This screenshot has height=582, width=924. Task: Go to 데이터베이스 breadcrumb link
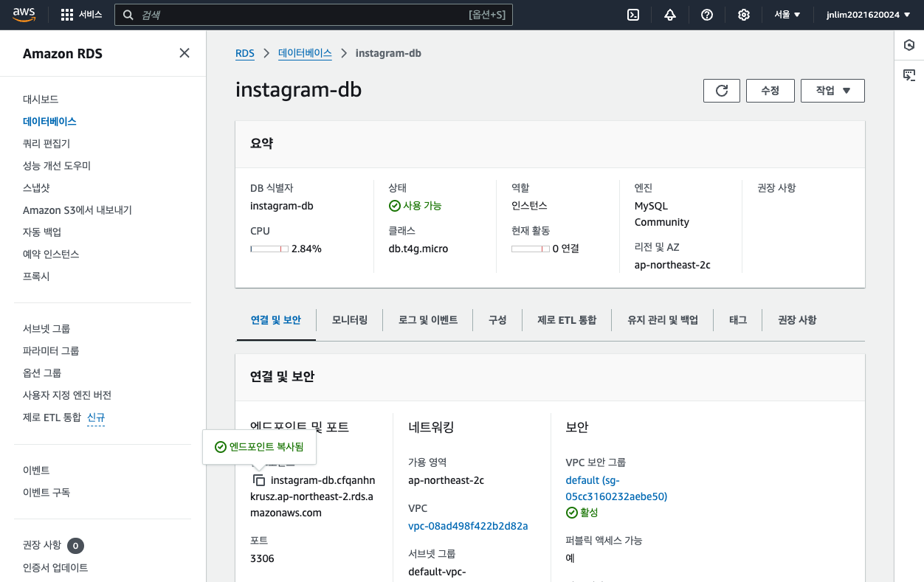click(x=305, y=53)
